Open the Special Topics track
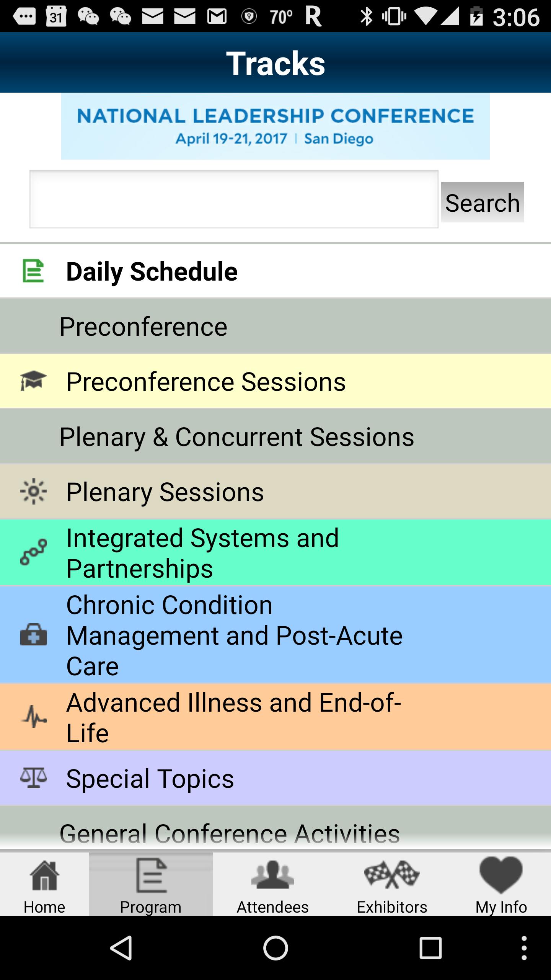The width and height of the screenshot is (551, 980). (150, 779)
